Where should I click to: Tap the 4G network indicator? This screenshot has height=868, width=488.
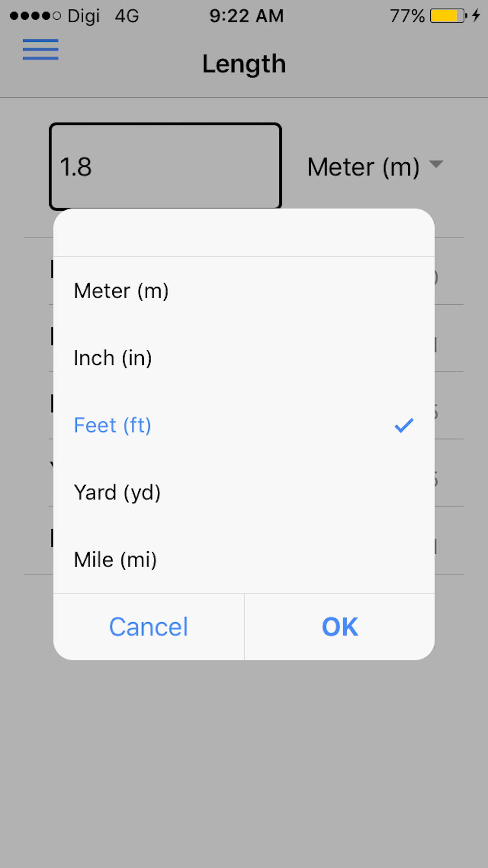point(127,16)
